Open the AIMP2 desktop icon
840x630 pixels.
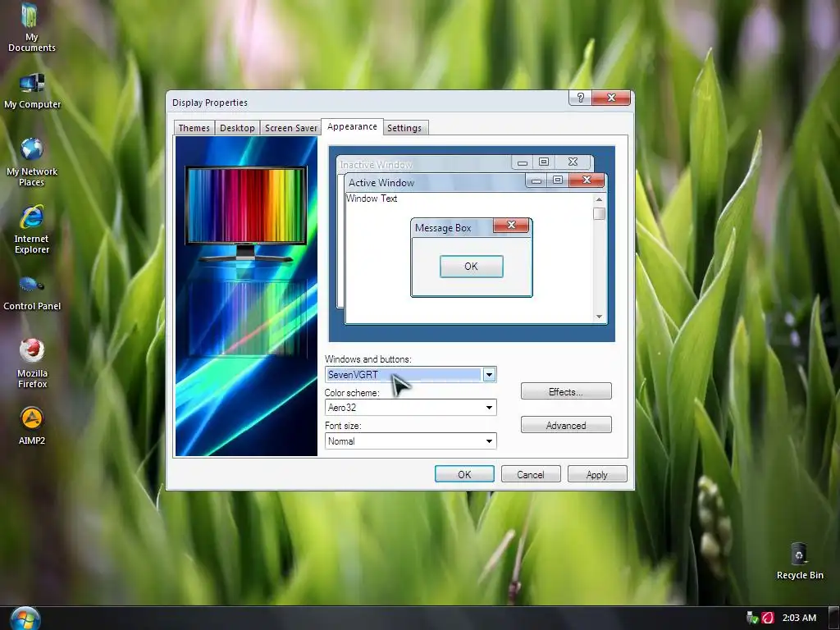pos(32,427)
